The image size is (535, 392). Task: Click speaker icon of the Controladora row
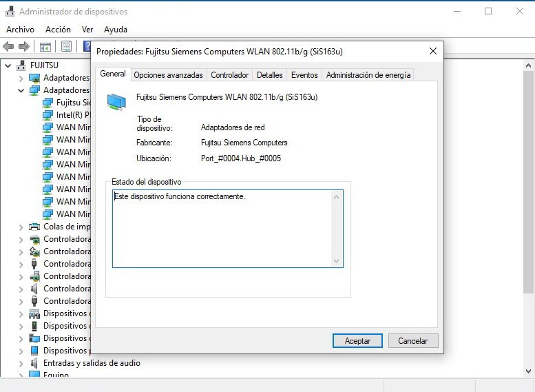34,289
